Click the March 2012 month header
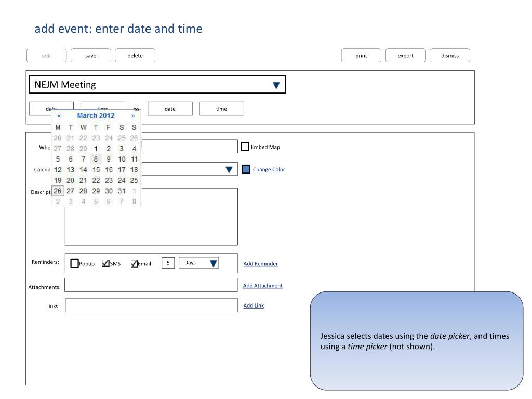 point(96,116)
